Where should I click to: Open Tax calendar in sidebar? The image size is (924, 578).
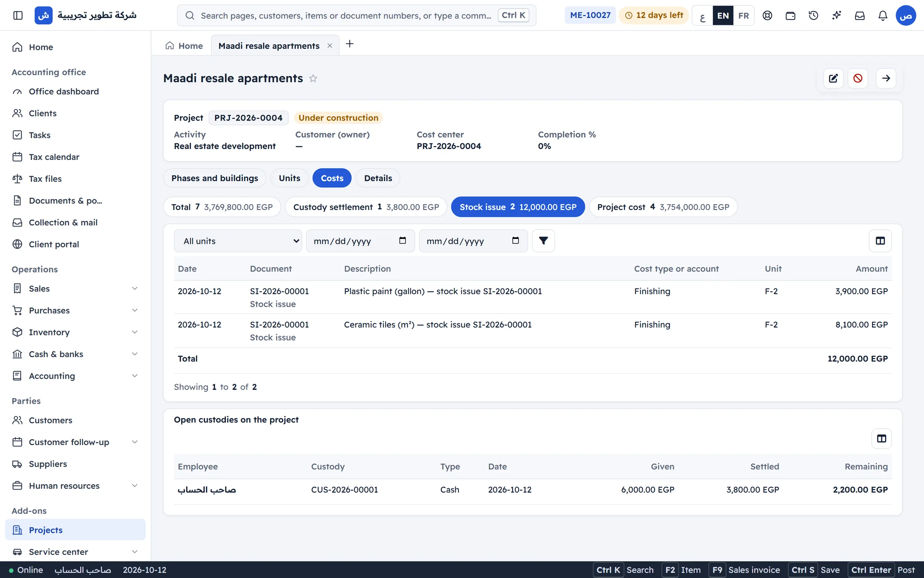coord(75,157)
